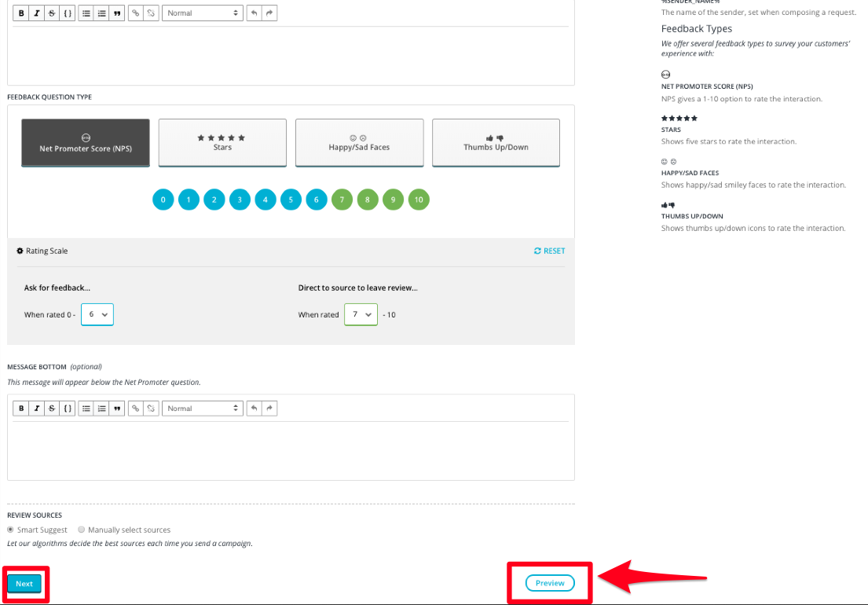The image size is (868, 605).
Task: Apply strikethrough in the top message editor toolbar
Action: coord(52,13)
